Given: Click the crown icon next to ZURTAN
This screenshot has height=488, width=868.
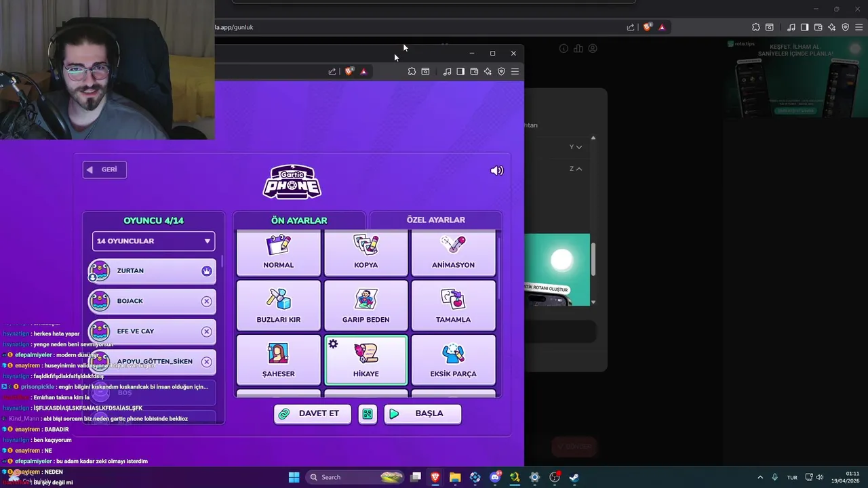Looking at the screenshot, I should click(x=207, y=271).
